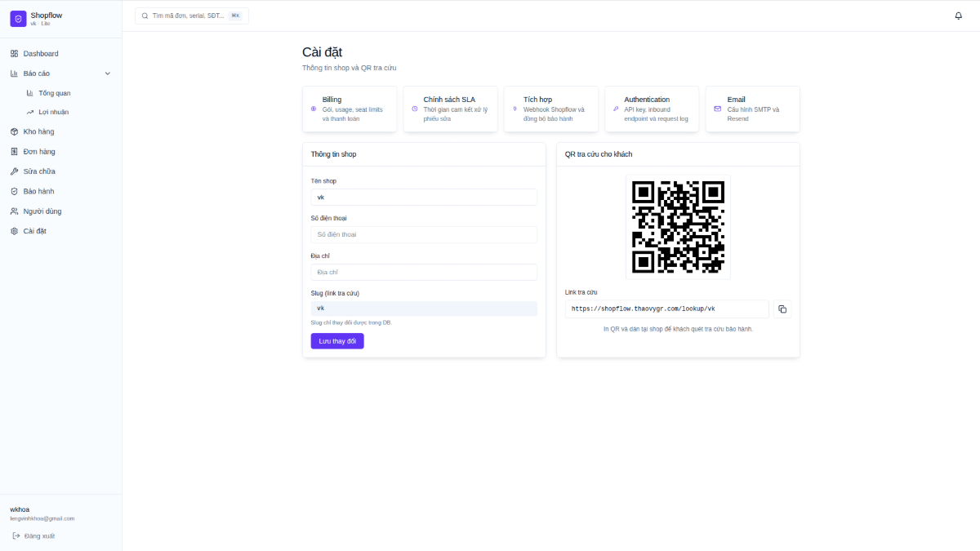
Task: Click the wkhoa username text
Action: click(20, 509)
